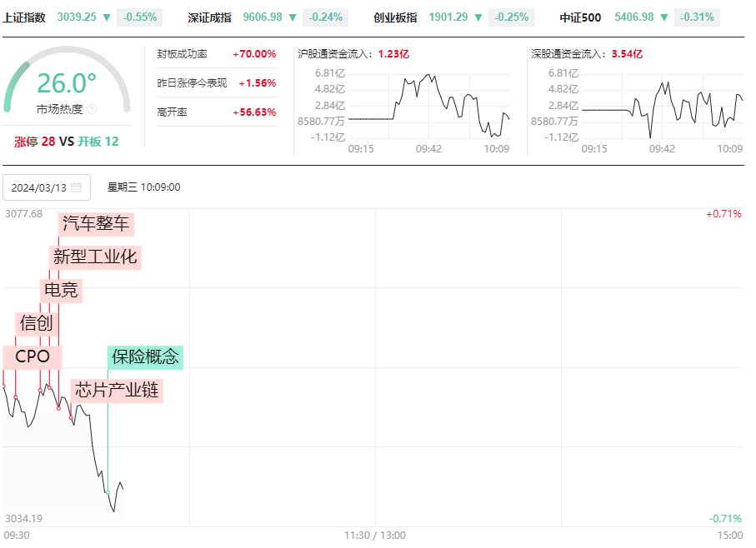Viewport: 756px width, 548px height.
Task: Click the 开板 12 count link
Action: (98, 142)
